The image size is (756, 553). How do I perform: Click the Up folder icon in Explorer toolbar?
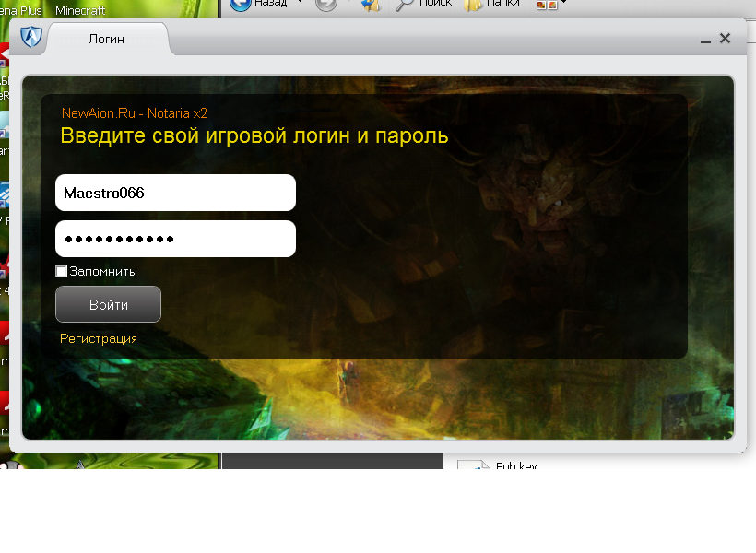tap(371, 4)
